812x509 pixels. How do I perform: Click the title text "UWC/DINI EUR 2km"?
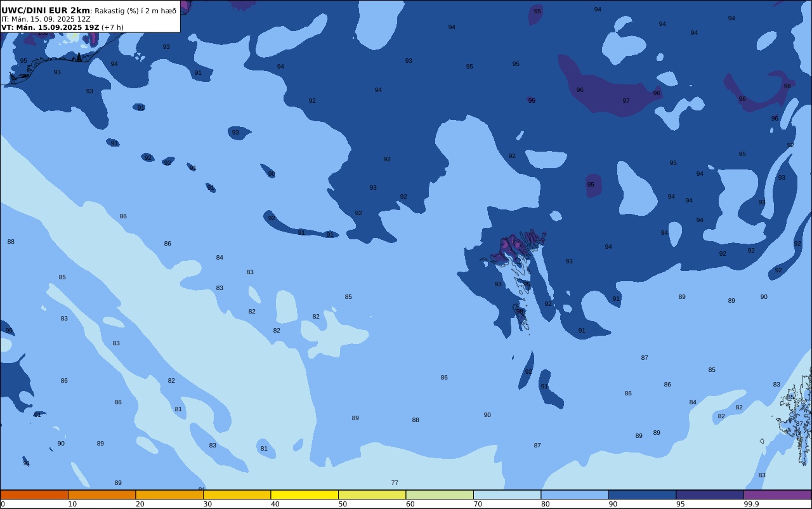(x=46, y=11)
